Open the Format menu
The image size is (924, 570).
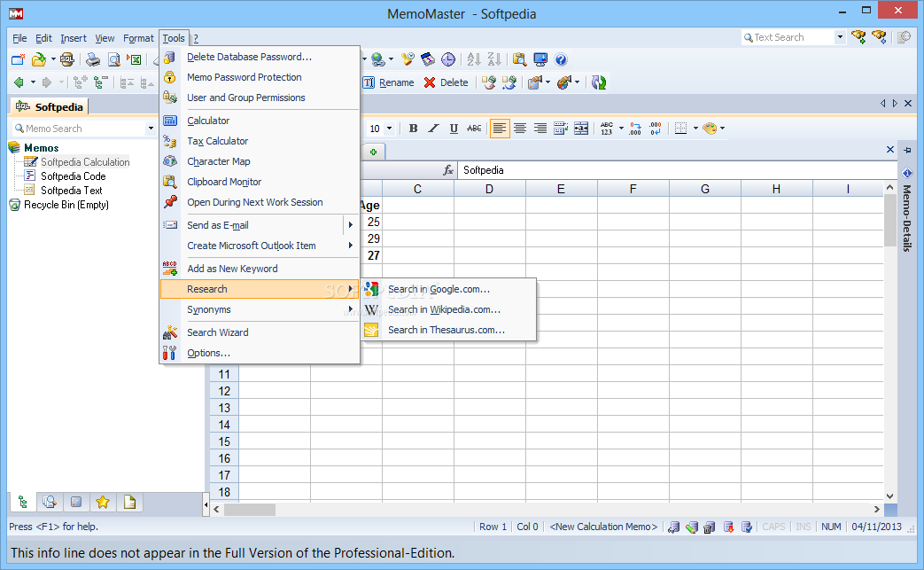point(138,38)
